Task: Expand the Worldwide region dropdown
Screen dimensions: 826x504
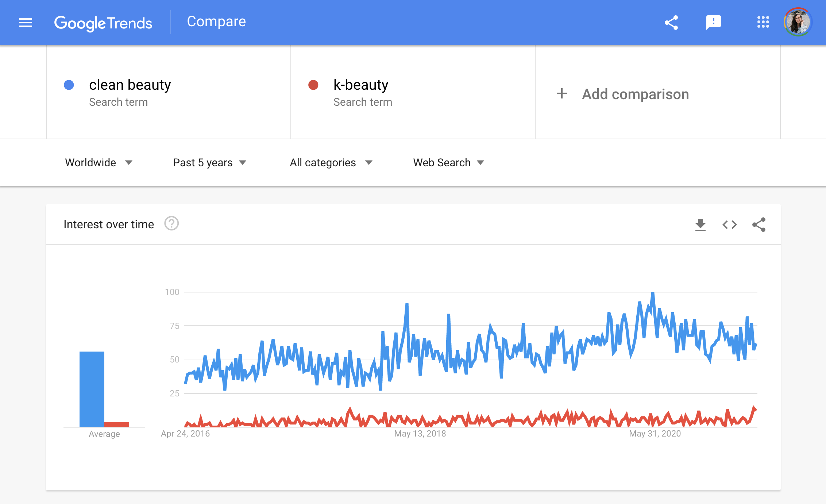Action: click(x=99, y=163)
